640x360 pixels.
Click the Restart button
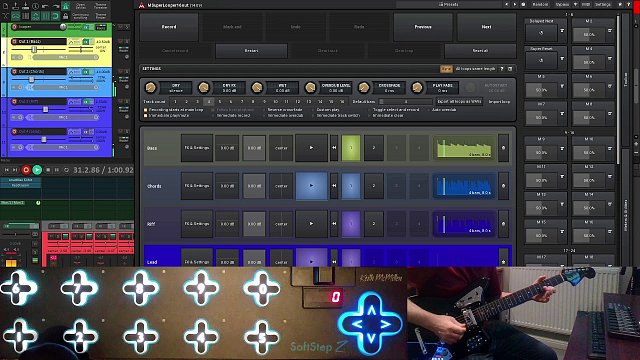251,51
